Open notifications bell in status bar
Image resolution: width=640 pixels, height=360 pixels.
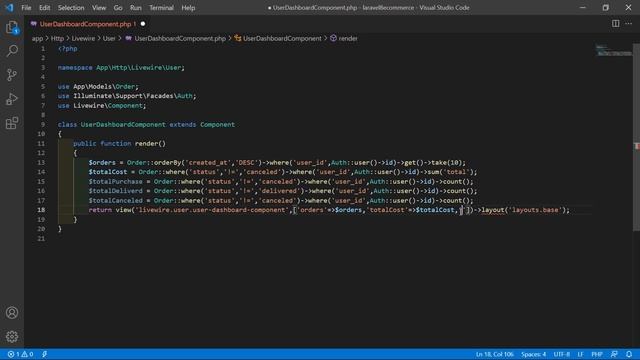[x=629, y=354]
